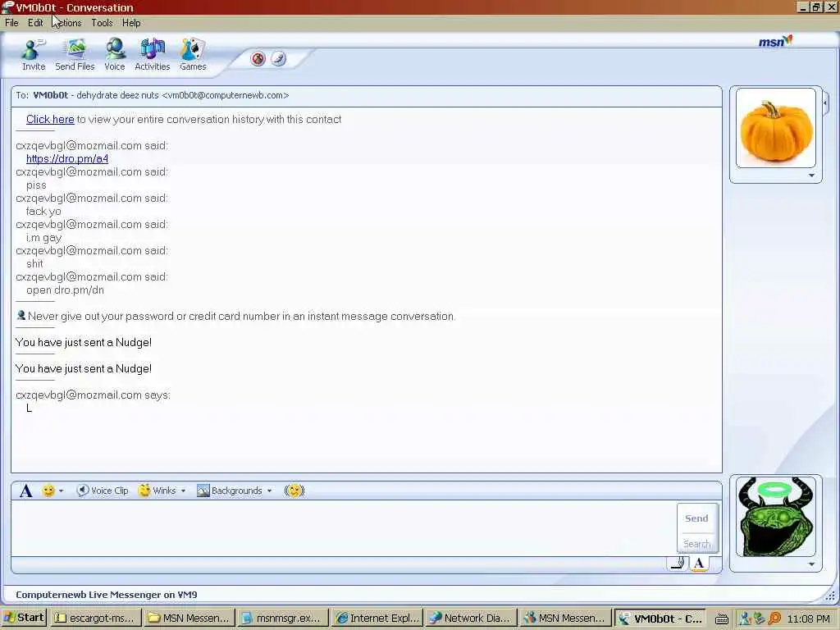Click the 'open dro.pm/dn' message
840x630 pixels.
[65, 290]
